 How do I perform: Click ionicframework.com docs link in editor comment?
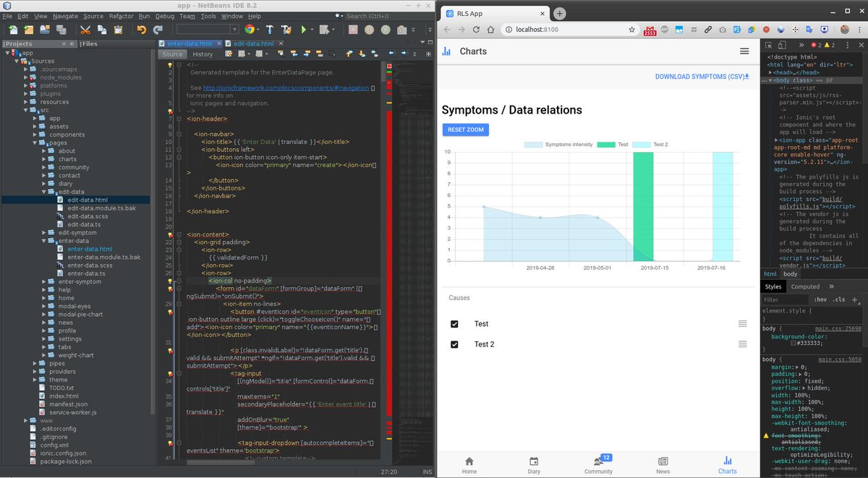(x=286, y=88)
